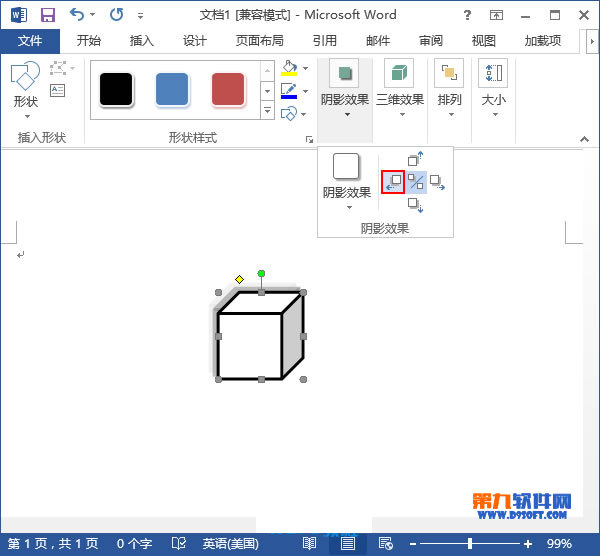Switch to Read Mode view

pyautogui.click(x=309, y=543)
